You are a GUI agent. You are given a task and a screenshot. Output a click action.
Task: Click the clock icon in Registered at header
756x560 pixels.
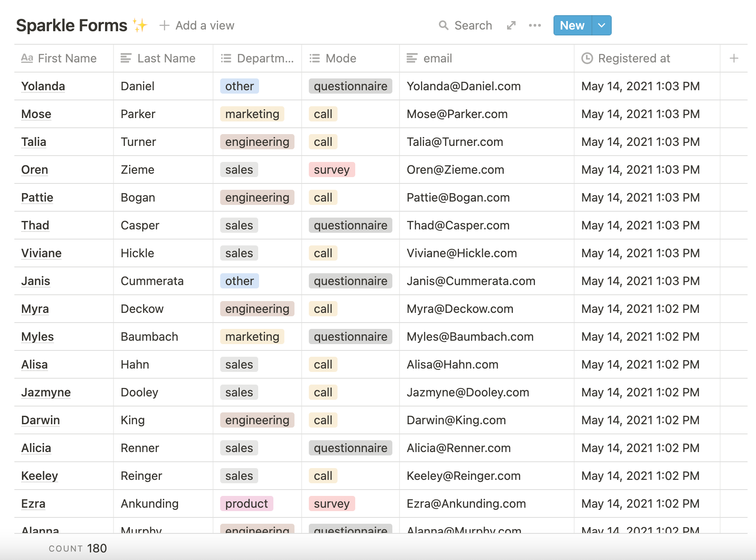coord(587,58)
